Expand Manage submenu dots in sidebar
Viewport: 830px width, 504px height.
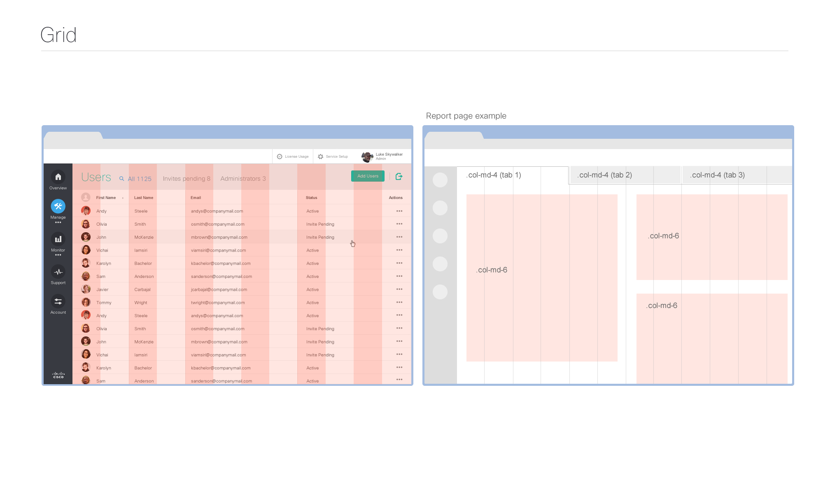click(58, 222)
